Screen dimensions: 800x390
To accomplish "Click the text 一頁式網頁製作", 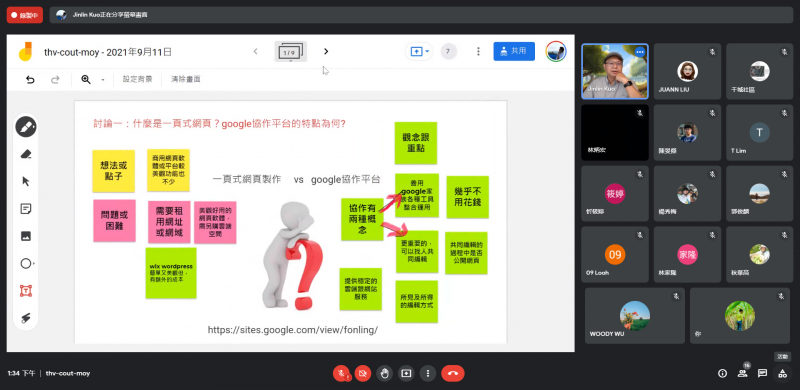I will coord(247,179).
